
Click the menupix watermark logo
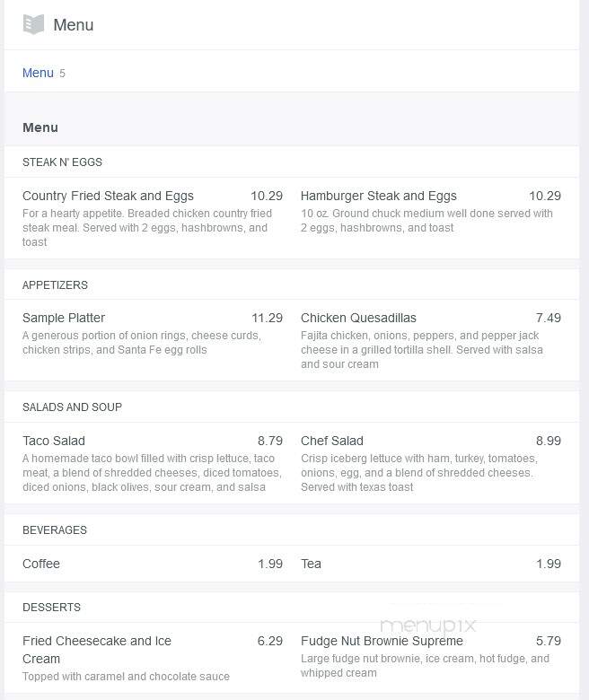(427, 625)
